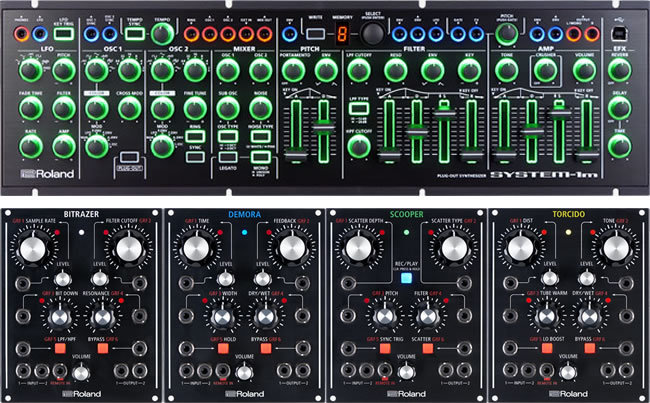Viewport: 650px width, 403px height.
Task: Click the PITCH envelope D slider
Action: 324,127
